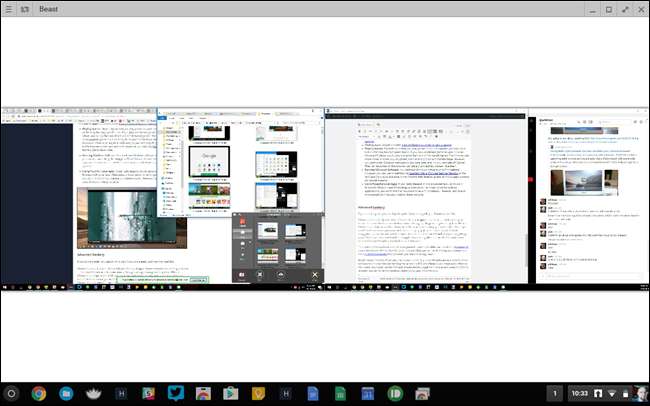The image size is (650, 406).
Task: Open the Twitter app from the shelf
Action: [x=174, y=392]
